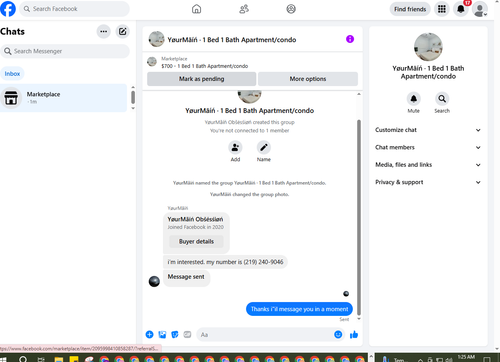
Task: Click the Facebook logo icon
Action: (x=7, y=9)
